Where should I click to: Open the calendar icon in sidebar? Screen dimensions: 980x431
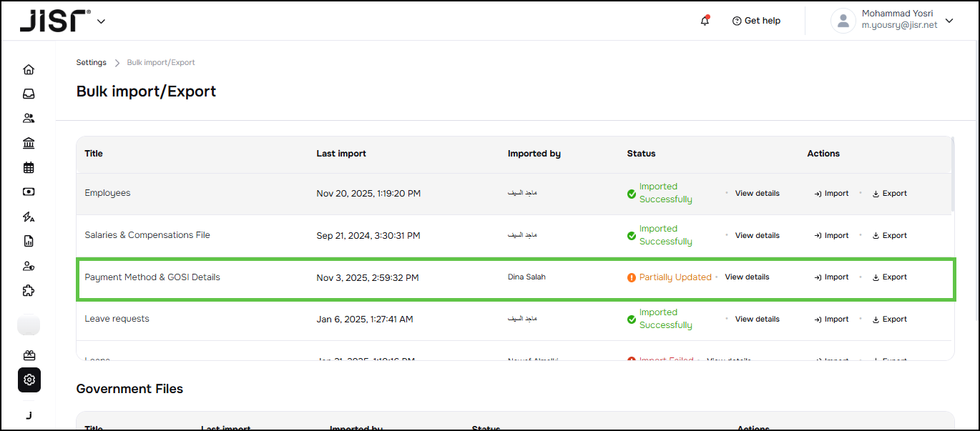29,168
